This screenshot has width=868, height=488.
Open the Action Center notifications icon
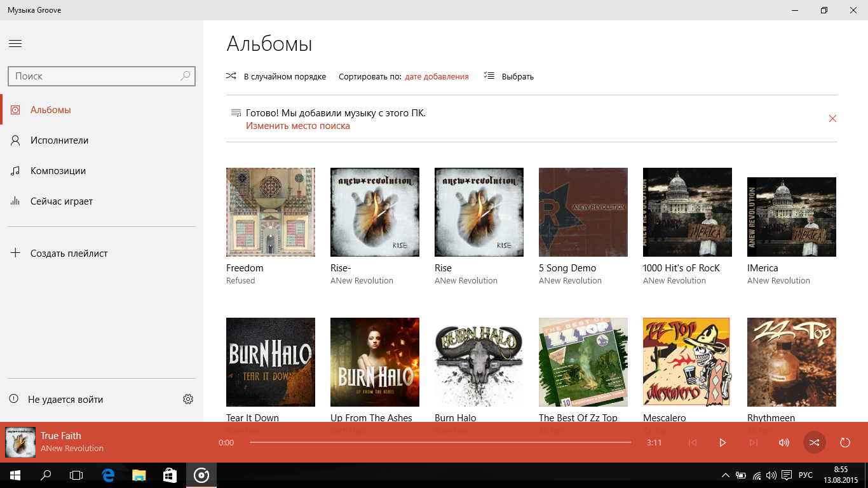(x=787, y=475)
